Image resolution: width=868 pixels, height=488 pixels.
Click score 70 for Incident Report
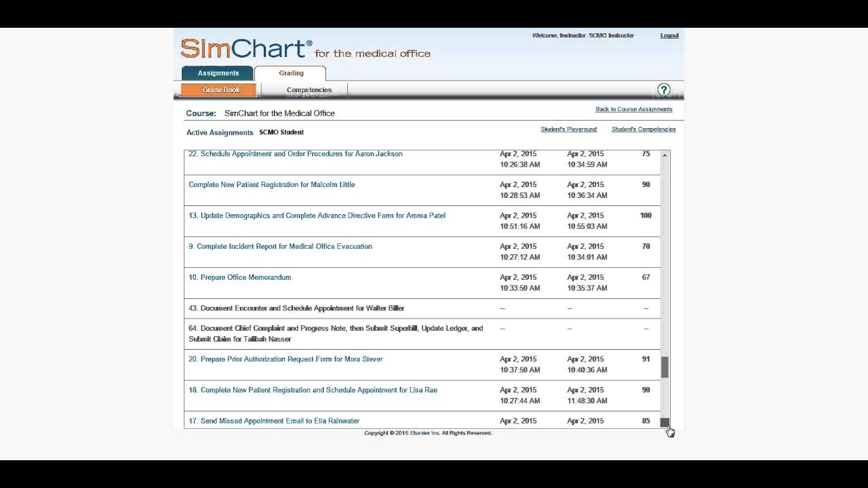[646, 247]
